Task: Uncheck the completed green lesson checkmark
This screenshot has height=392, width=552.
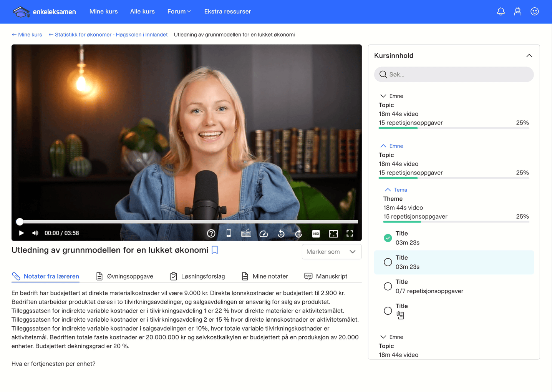Action: pyautogui.click(x=388, y=238)
